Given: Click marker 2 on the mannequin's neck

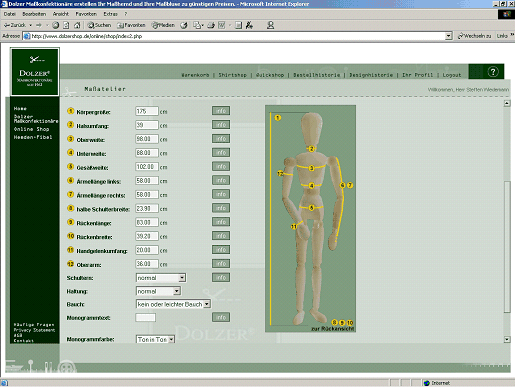Looking at the screenshot, I should tap(311, 149).
